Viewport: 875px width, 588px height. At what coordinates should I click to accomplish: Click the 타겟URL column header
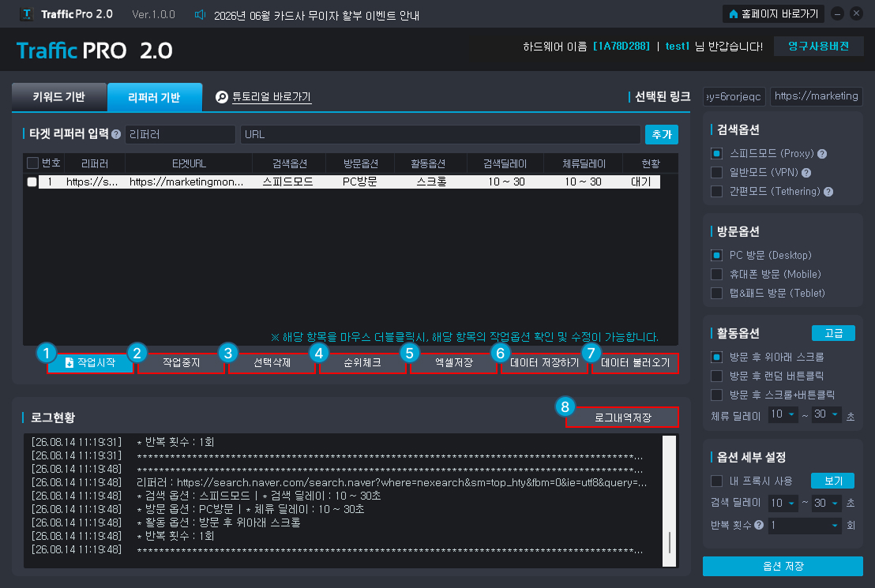pyautogui.click(x=189, y=163)
